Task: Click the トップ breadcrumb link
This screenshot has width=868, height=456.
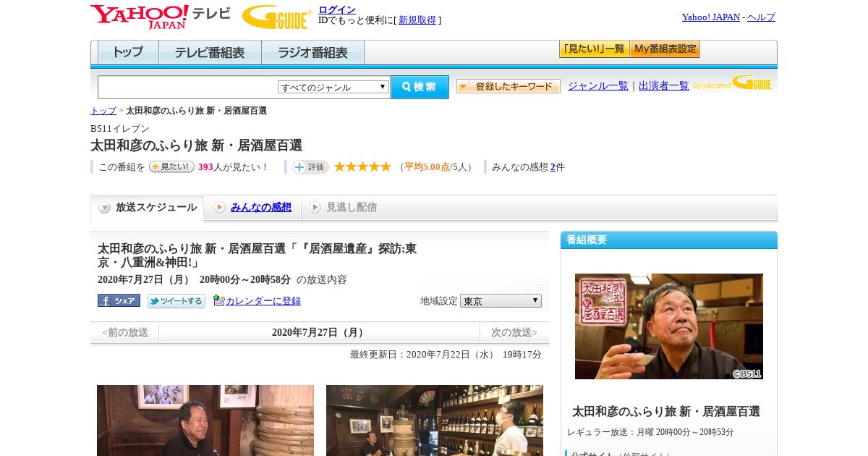Action: coord(103,111)
